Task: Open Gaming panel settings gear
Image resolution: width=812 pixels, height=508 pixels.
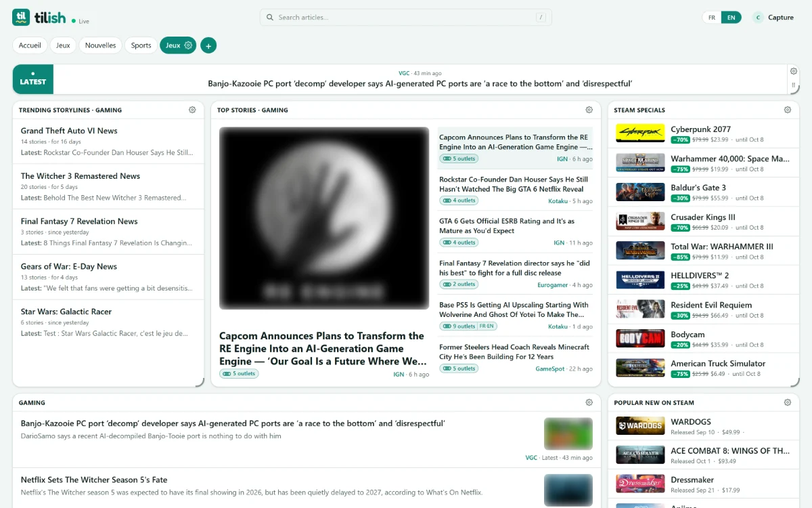Action: pos(589,402)
